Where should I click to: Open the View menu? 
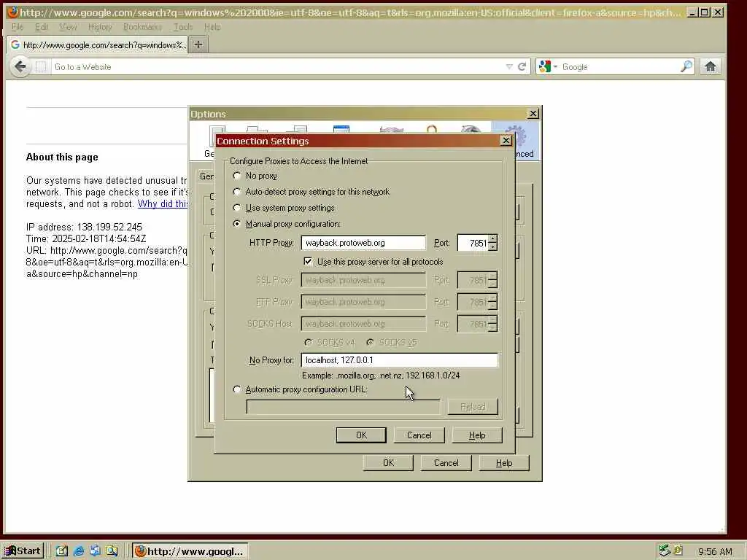point(68,27)
